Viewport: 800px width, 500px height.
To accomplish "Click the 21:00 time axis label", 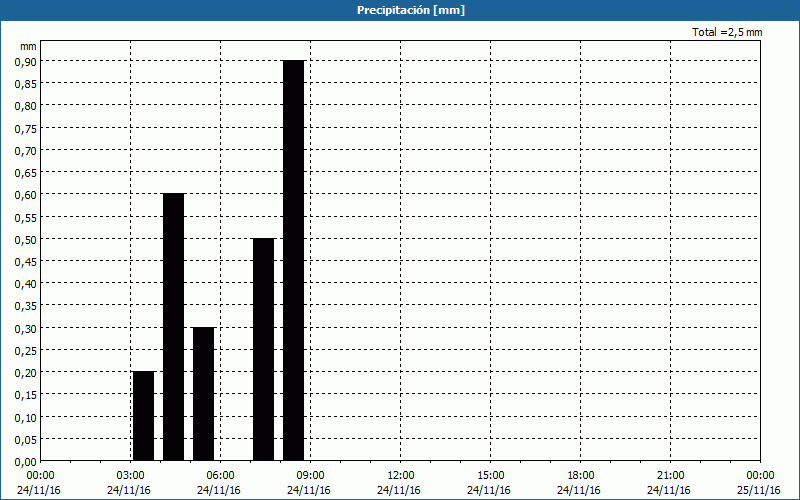I will [x=670, y=476].
